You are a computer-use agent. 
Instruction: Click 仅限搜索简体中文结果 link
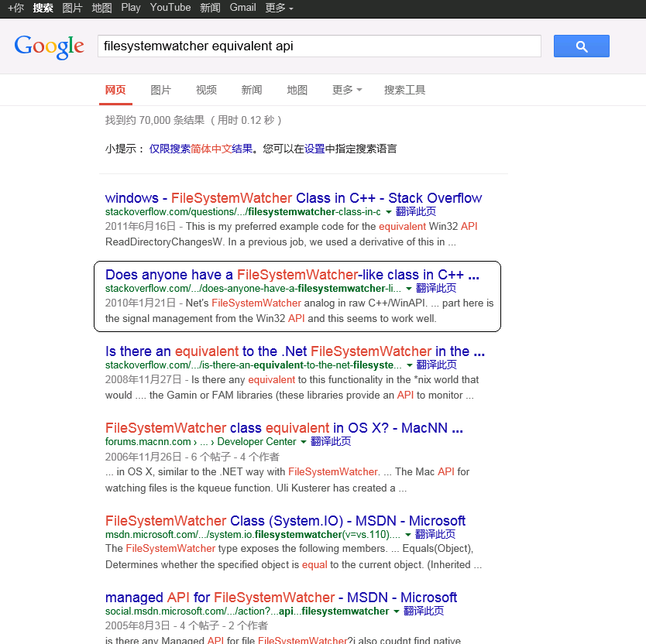(x=201, y=149)
